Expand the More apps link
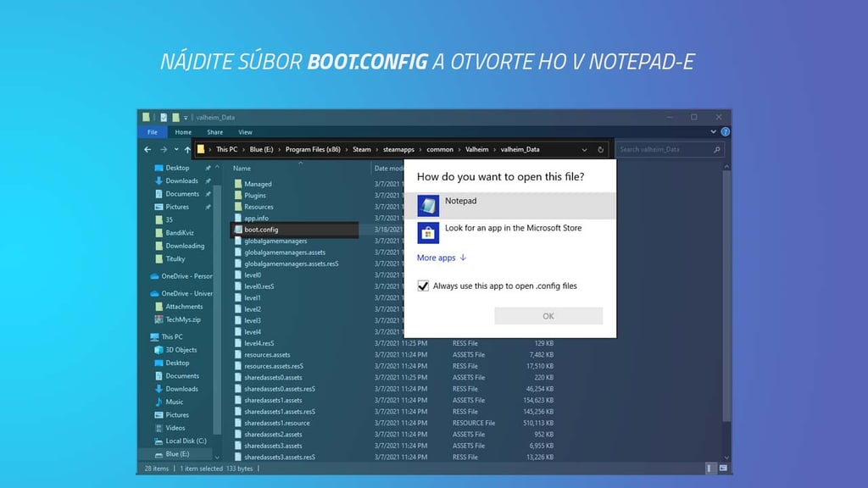Image resolution: width=868 pixels, height=488 pixels. pos(442,258)
